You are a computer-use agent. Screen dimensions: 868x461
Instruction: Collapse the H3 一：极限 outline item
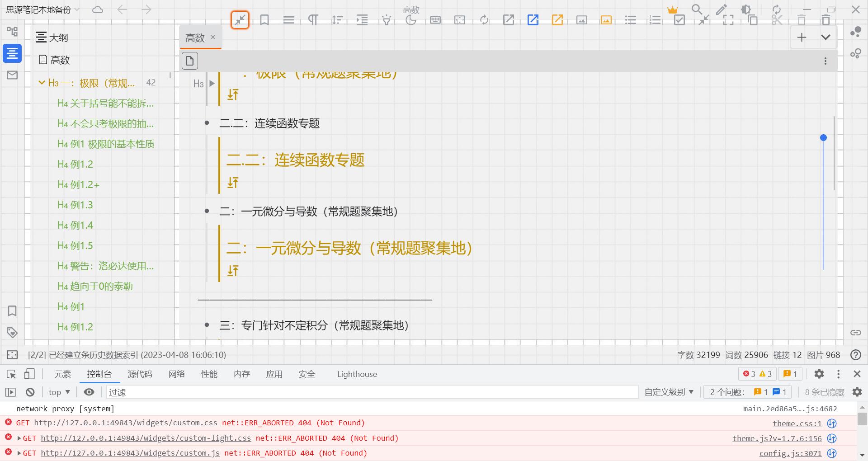(42, 83)
